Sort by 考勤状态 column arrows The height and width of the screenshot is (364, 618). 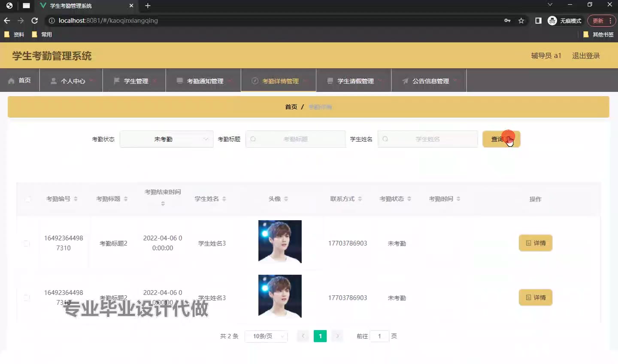click(x=409, y=199)
